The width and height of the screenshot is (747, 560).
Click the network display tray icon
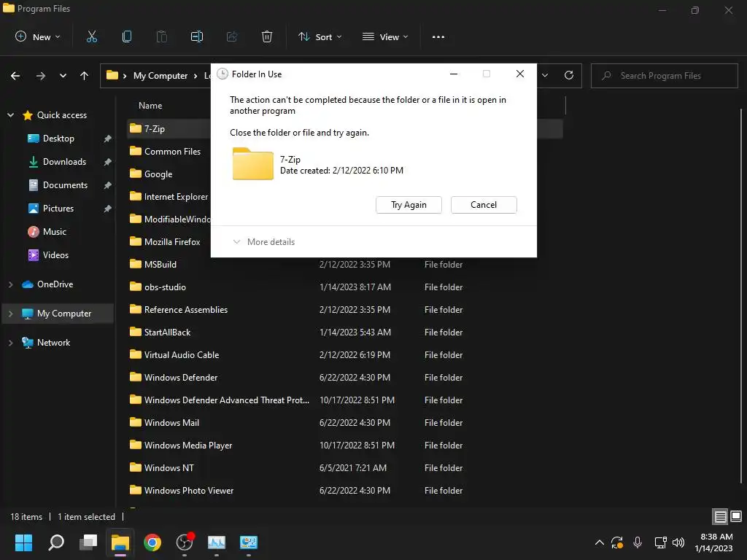pyautogui.click(x=660, y=542)
